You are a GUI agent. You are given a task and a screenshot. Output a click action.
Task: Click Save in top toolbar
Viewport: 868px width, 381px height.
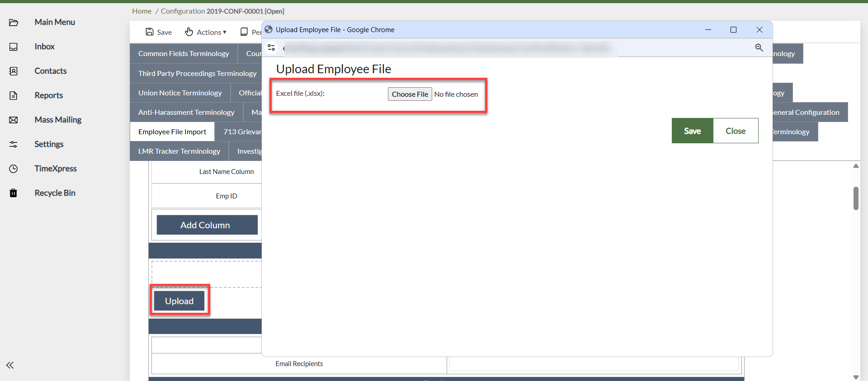click(159, 32)
